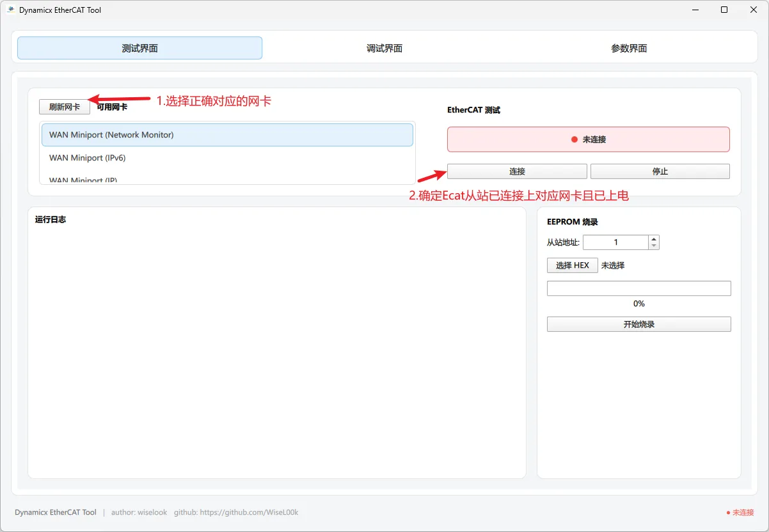
Task: Click the 运行日志 panel heading
Action: point(51,219)
